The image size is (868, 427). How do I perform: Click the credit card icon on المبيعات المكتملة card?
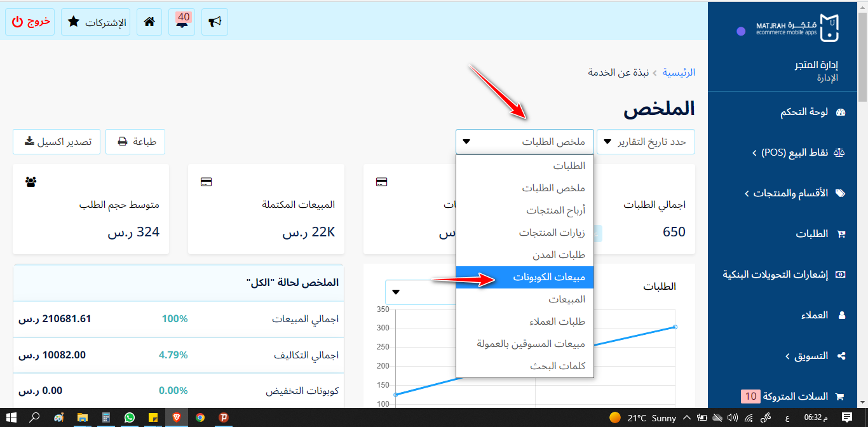tap(206, 182)
